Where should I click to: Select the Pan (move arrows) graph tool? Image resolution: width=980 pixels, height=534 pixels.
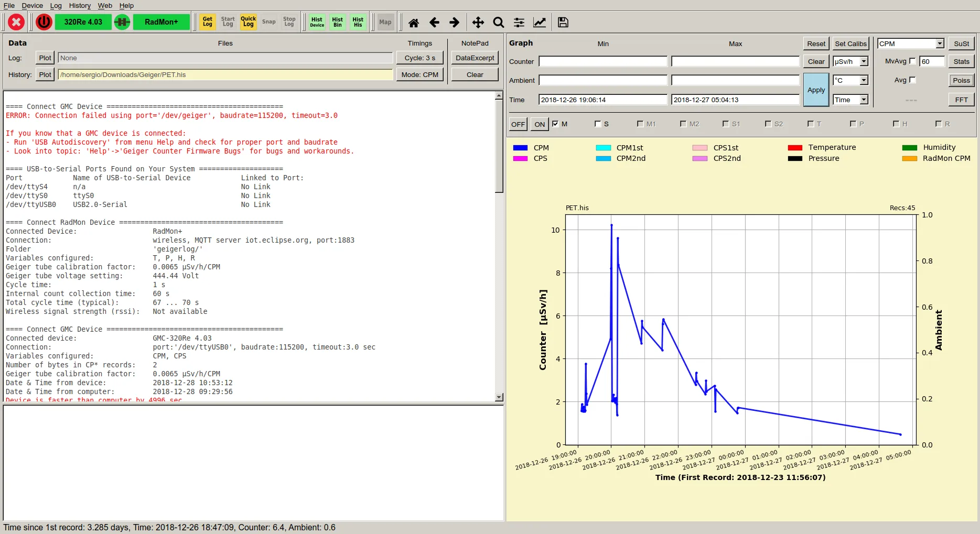(478, 23)
